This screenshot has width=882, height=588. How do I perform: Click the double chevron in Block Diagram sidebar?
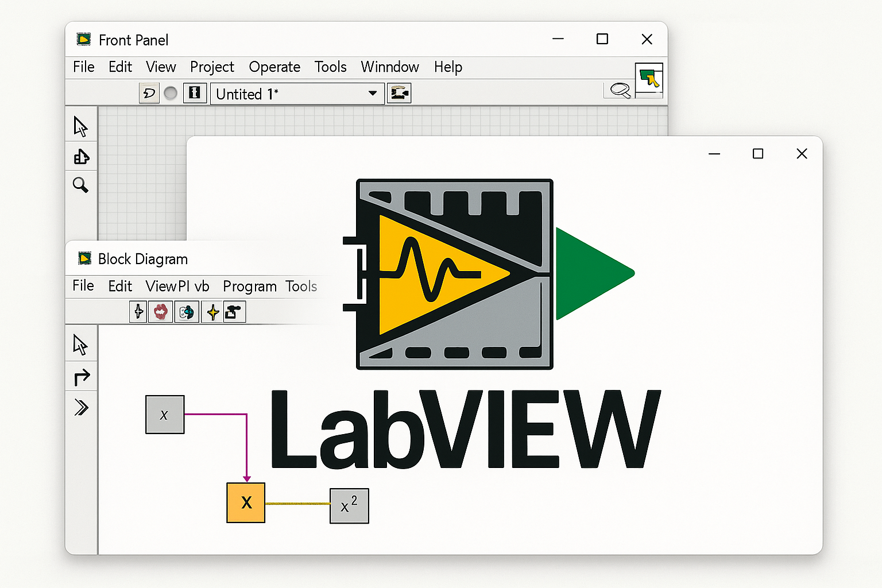[x=82, y=408]
